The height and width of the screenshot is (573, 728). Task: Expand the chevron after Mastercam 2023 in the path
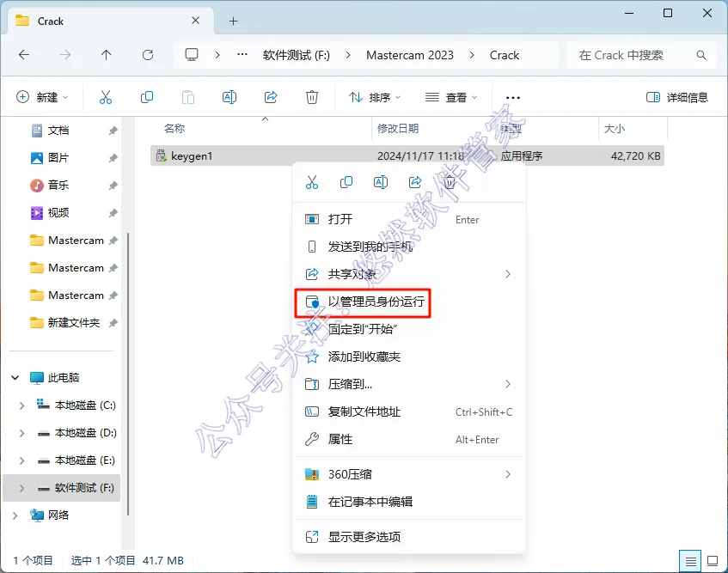472,55
